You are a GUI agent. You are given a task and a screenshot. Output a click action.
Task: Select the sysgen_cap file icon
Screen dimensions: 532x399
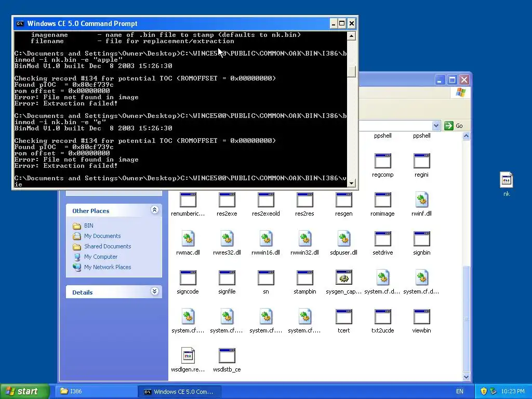pyautogui.click(x=344, y=278)
